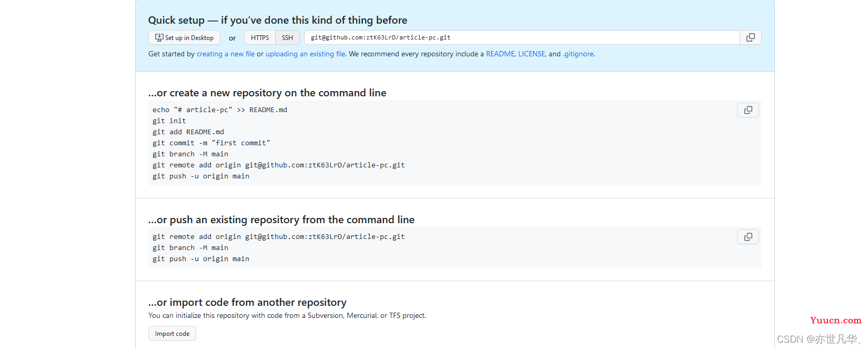
Task: Copy the create new repository commands
Action: [748, 110]
